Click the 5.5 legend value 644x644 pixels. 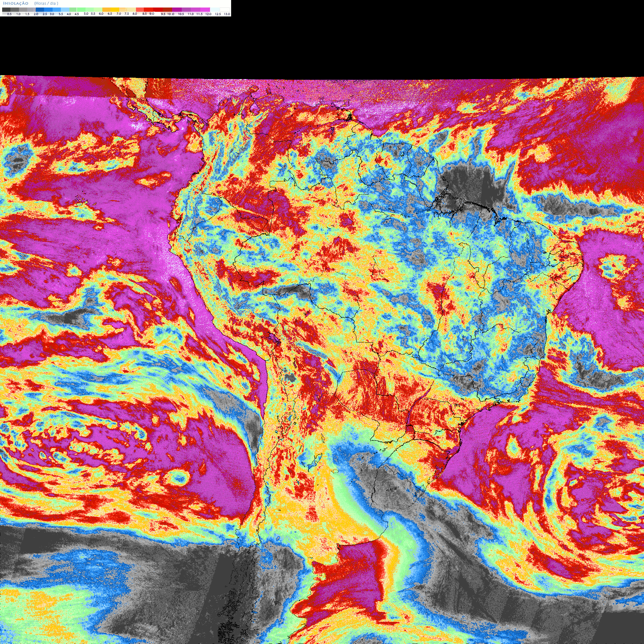pyautogui.click(x=93, y=14)
